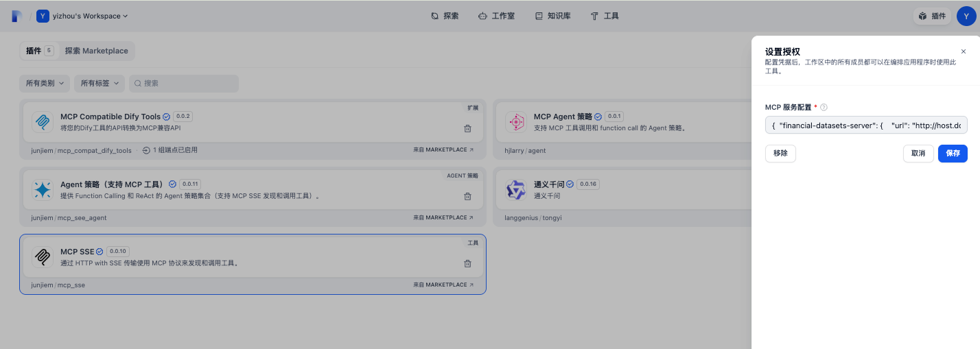Click verified badge next to MCP SSE

(x=100, y=252)
